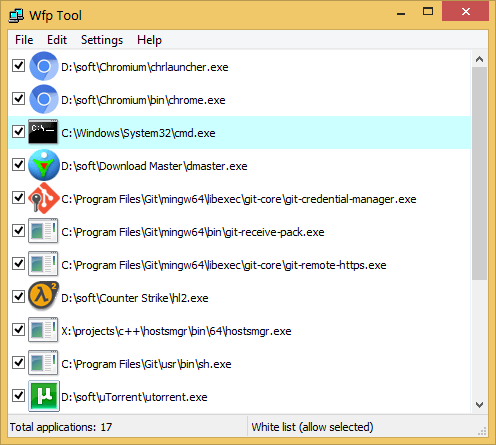Select the D:\soft\Download Master\dmaster.exe path text
This screenshot has height=445, width=496.
coord(154,166)
